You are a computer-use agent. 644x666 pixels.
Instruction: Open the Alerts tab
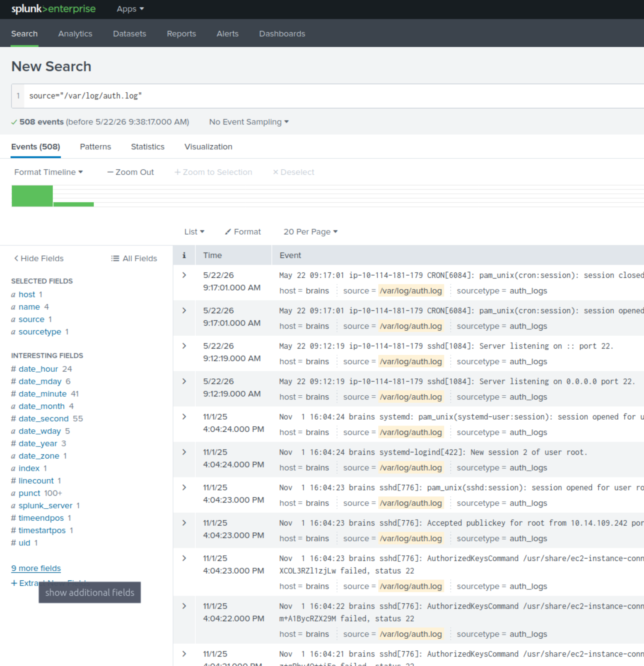227,34
